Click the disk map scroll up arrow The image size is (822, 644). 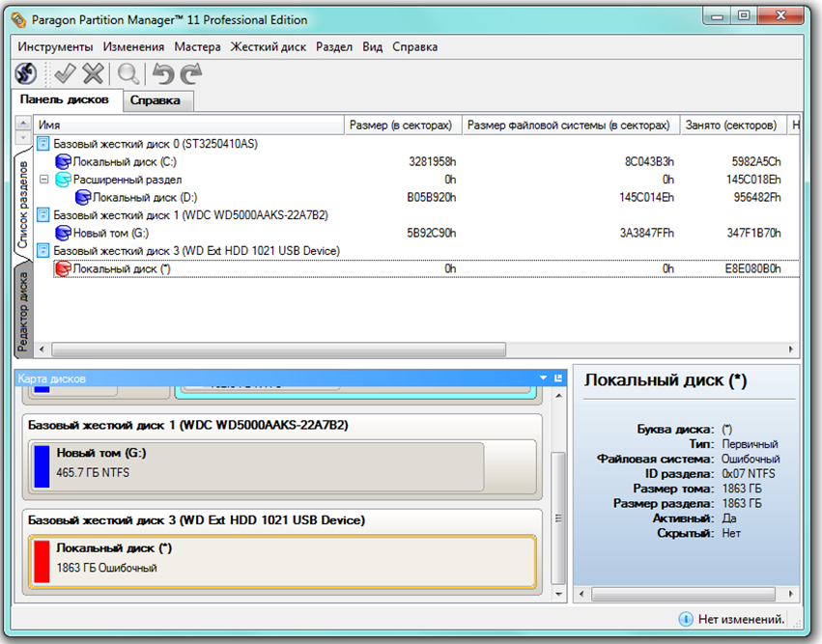click(x=559, y=396)
